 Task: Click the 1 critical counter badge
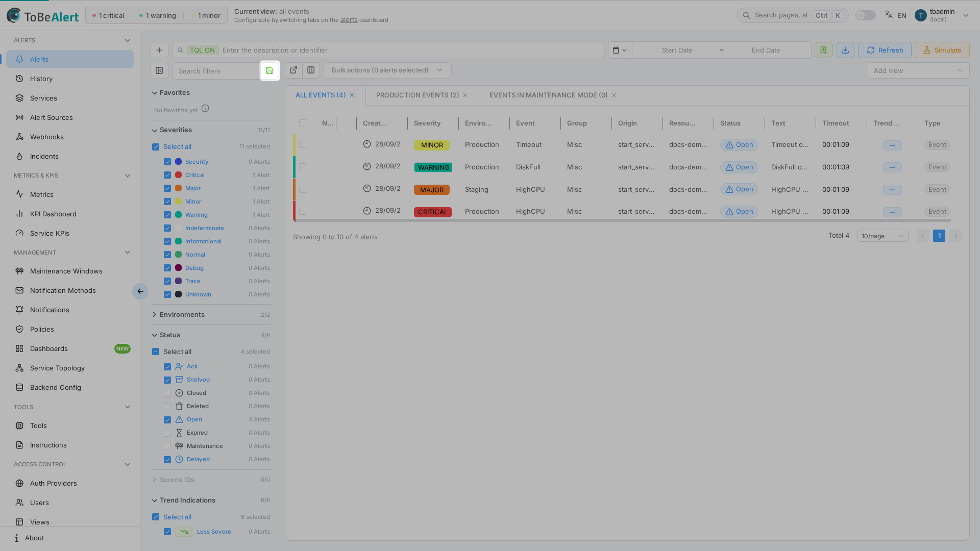pos(108,15)
